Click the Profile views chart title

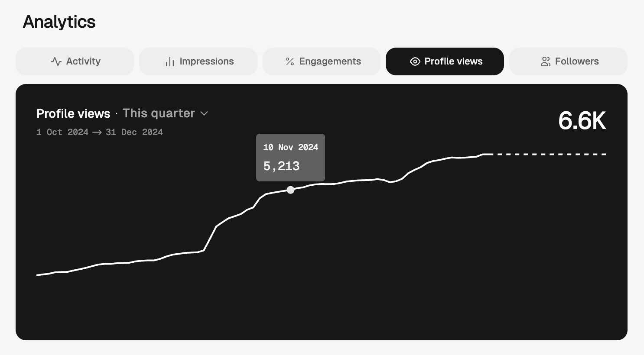pyautogui.click(x=73, y=113)
